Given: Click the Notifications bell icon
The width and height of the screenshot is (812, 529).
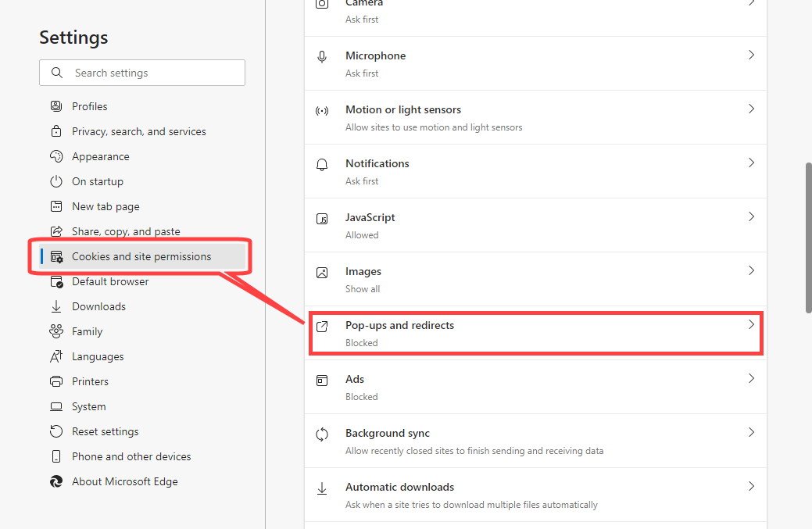Looking at the screenshot, I should (x=321, y=165).
